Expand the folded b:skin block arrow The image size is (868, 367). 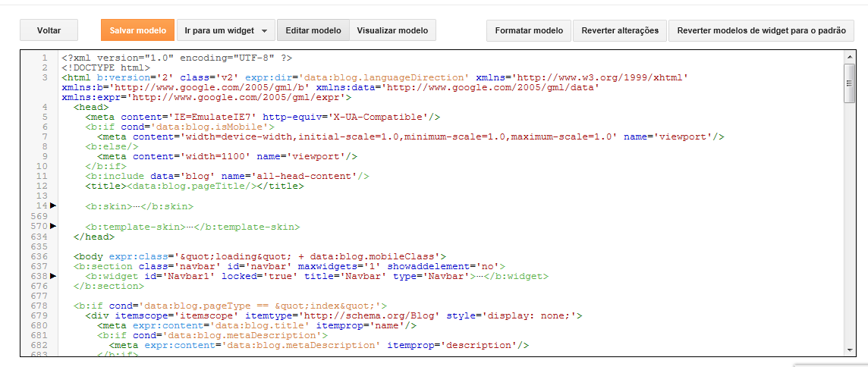[53, 205]
